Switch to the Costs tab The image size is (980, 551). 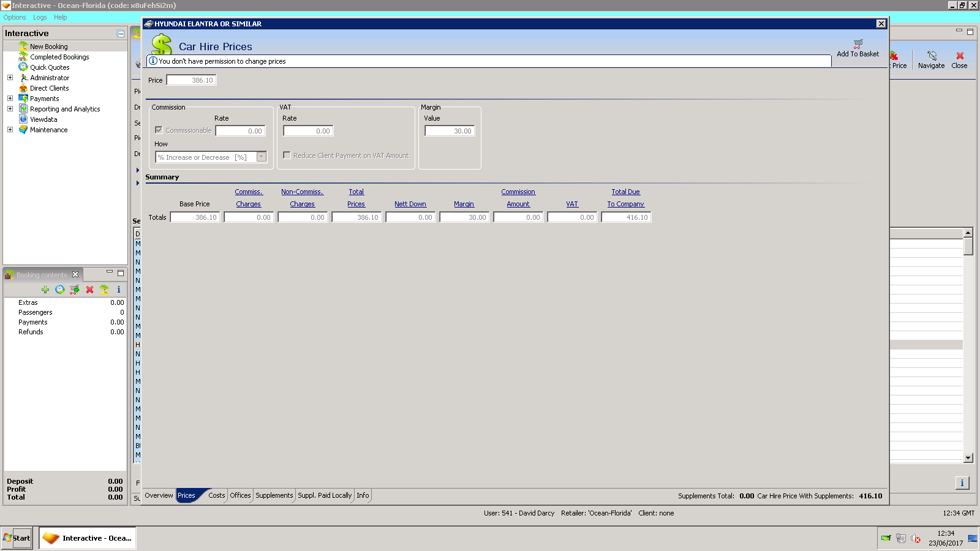(x=216, y=495)
